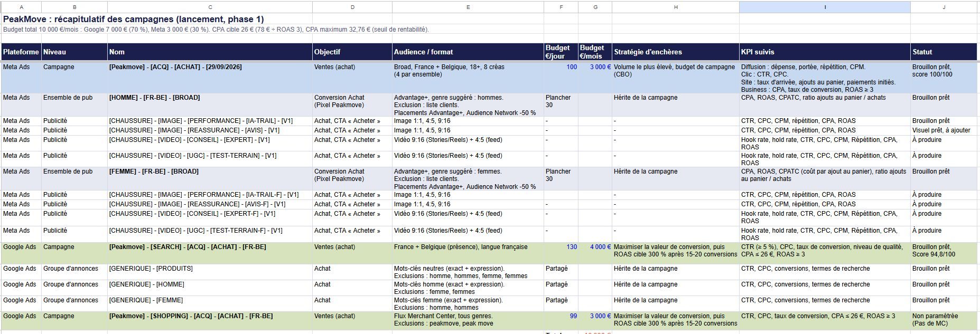Click the '[Peakmove] - [SHOPPING] - [ACQ]' campaign name
980x334 pixels.
pyautogui.click(x=191, y=316)
